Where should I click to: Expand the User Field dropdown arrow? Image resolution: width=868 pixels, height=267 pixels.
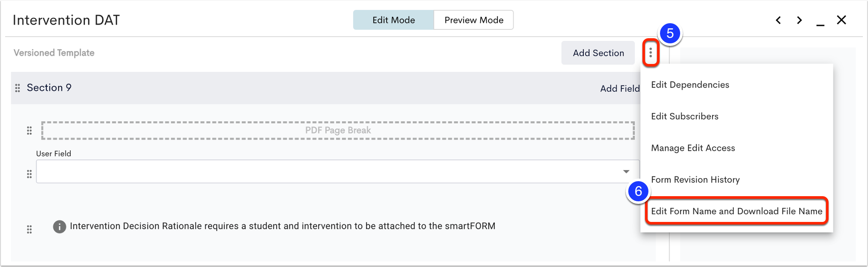(626, 172)
